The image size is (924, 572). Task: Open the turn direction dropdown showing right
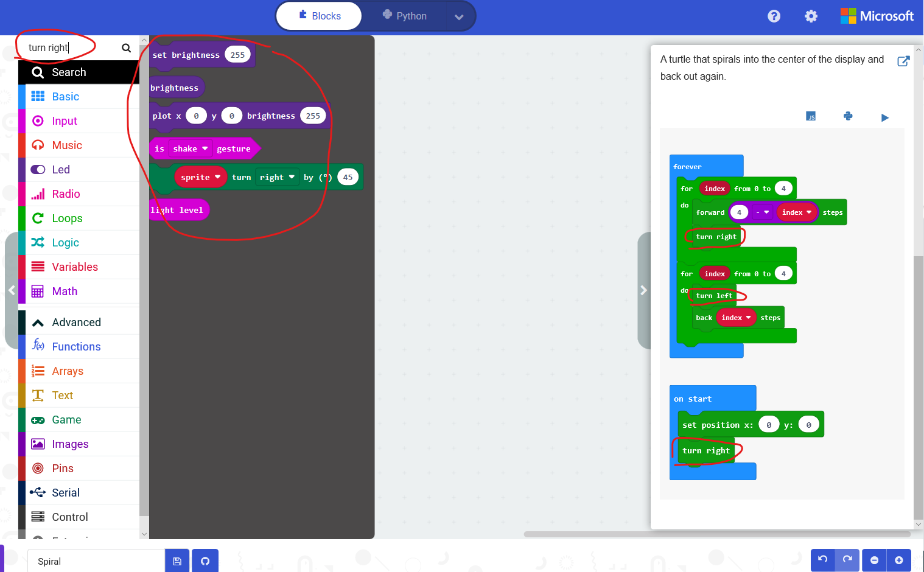tap(277, 176)
